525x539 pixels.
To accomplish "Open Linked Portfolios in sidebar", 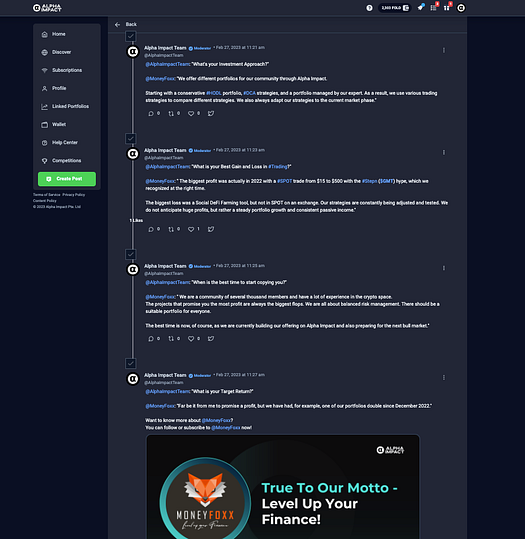I will (x=67, y=107).
